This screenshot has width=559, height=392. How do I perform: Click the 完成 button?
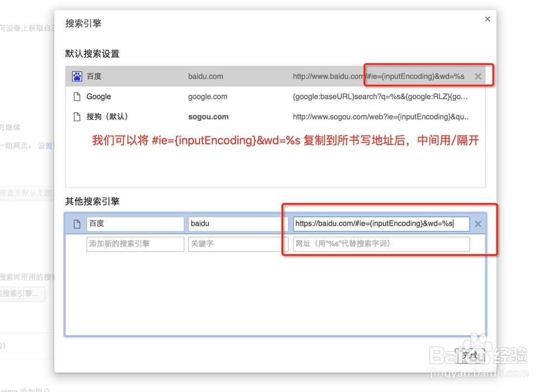pyautogui.click(x=470, y=355)
